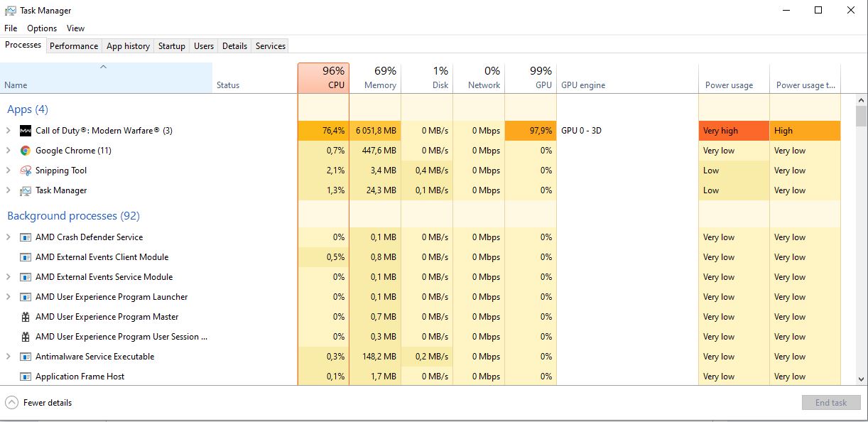
Task: Switch to the Startup tab
Action: pyautogui.click(x=172, y=46)
